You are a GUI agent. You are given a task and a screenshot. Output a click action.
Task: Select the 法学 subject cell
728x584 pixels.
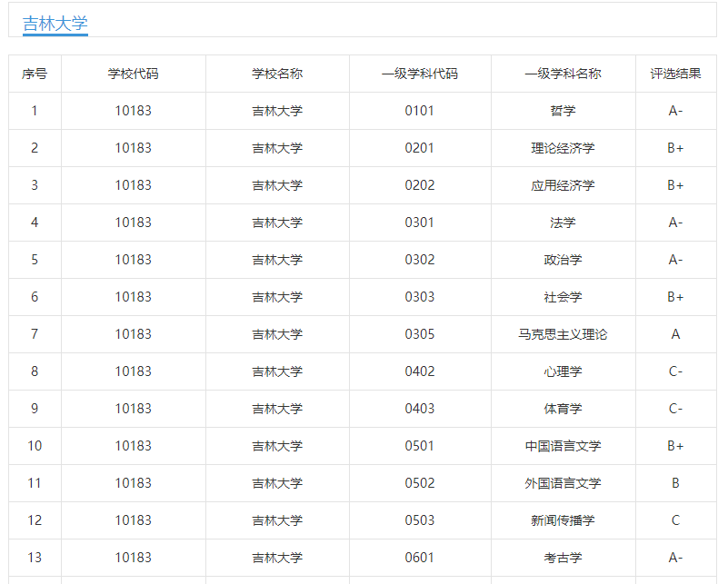point(563,223)
